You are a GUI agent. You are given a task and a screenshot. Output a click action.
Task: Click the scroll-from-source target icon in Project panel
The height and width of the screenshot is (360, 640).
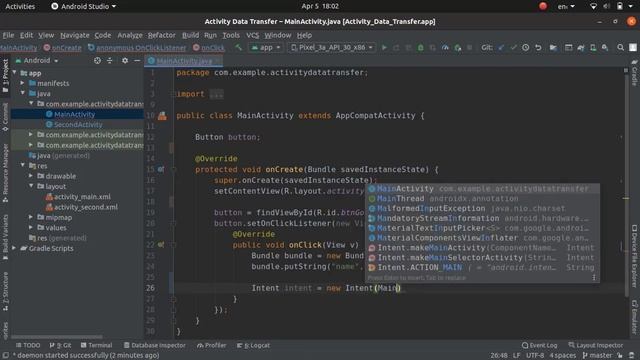point(97,60)
